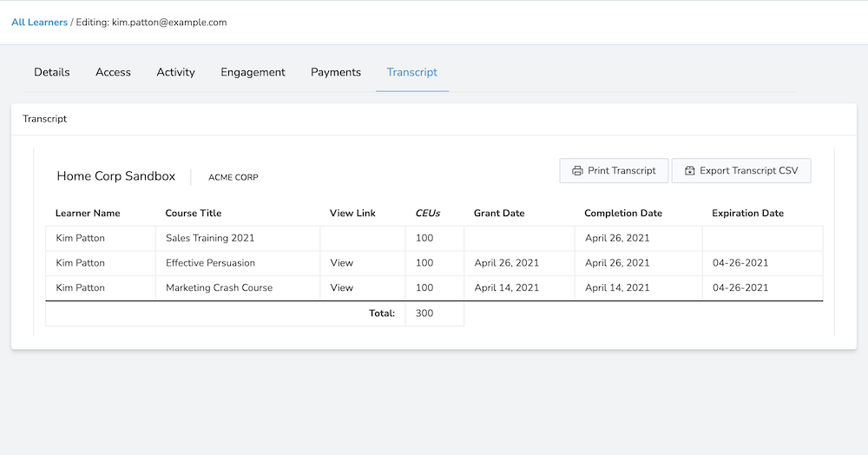Go to the Engagement tab
The width and height of the screenshot is (868, 455).
click(253, 72)
